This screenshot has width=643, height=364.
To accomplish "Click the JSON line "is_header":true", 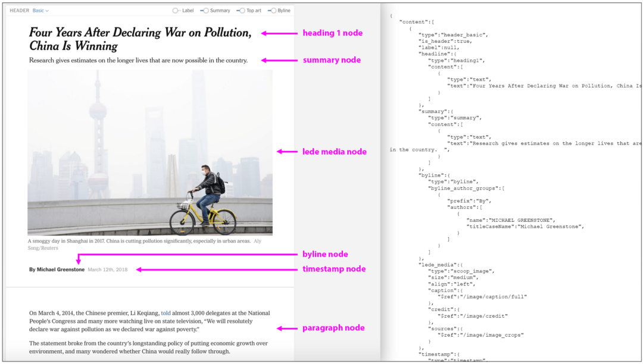I will pos(445,42).
